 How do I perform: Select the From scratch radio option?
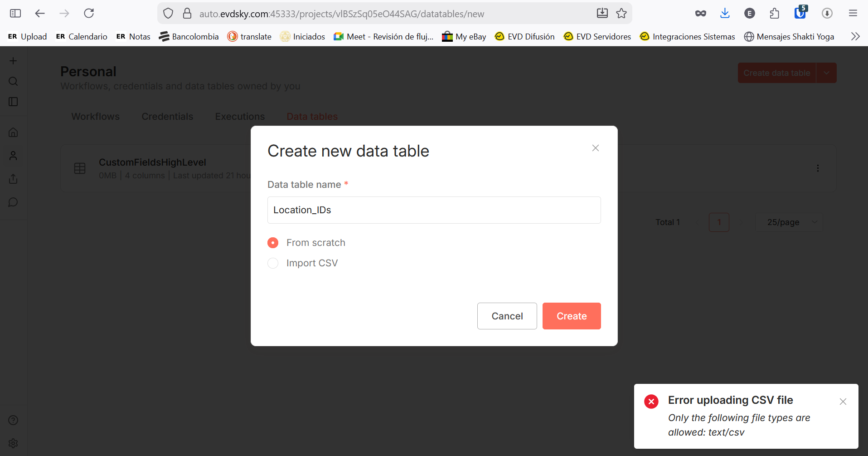[x=273, y=243]
